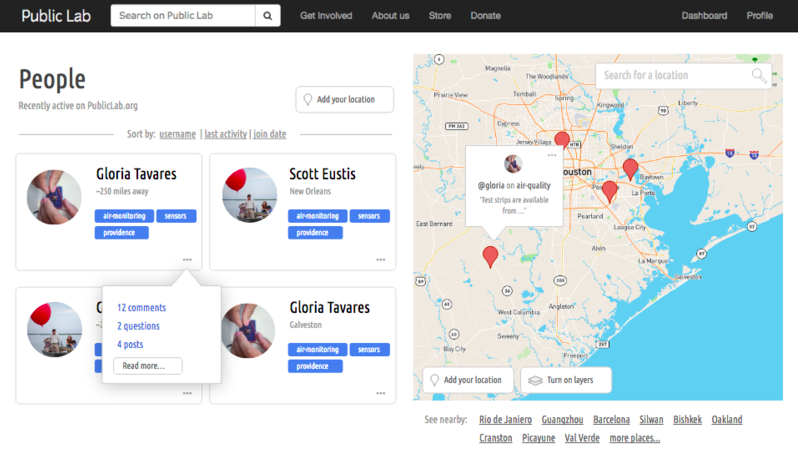Click the Search on Public Lab field
802x462 pixels.
tap(183, 15)
